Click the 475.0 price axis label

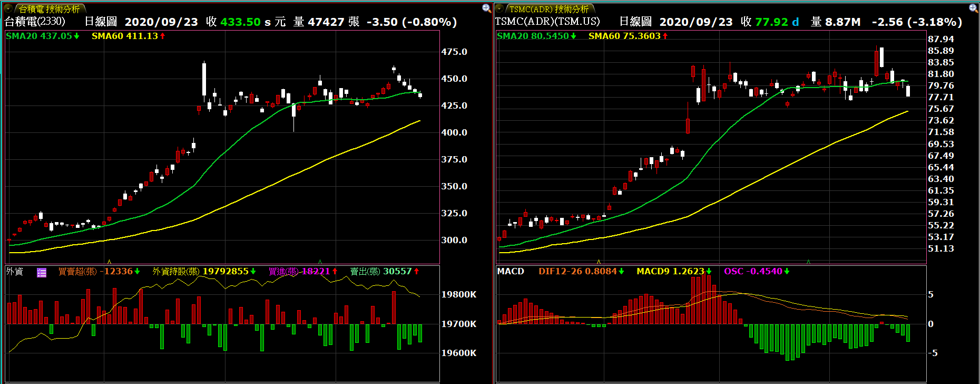[x=454, y=52]
